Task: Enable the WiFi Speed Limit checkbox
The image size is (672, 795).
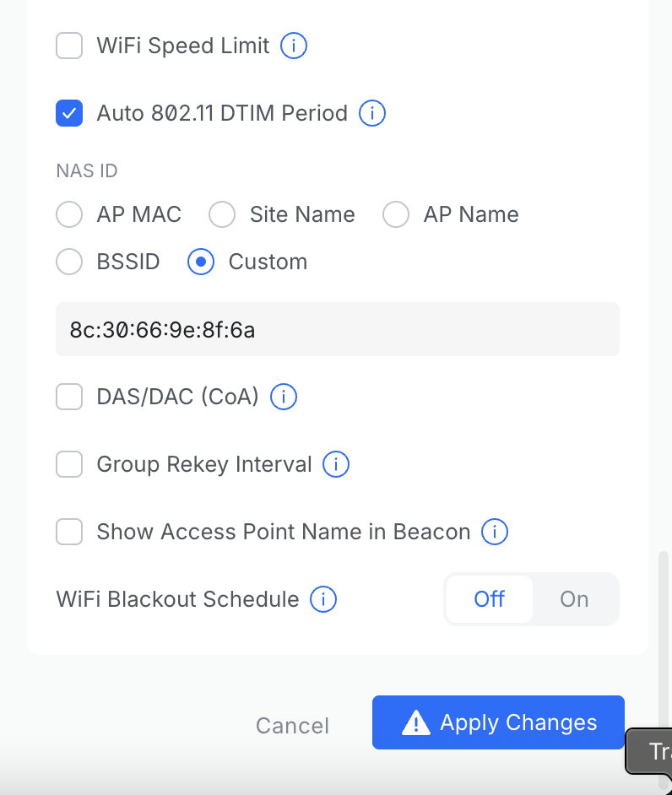Action: point(69,46)
